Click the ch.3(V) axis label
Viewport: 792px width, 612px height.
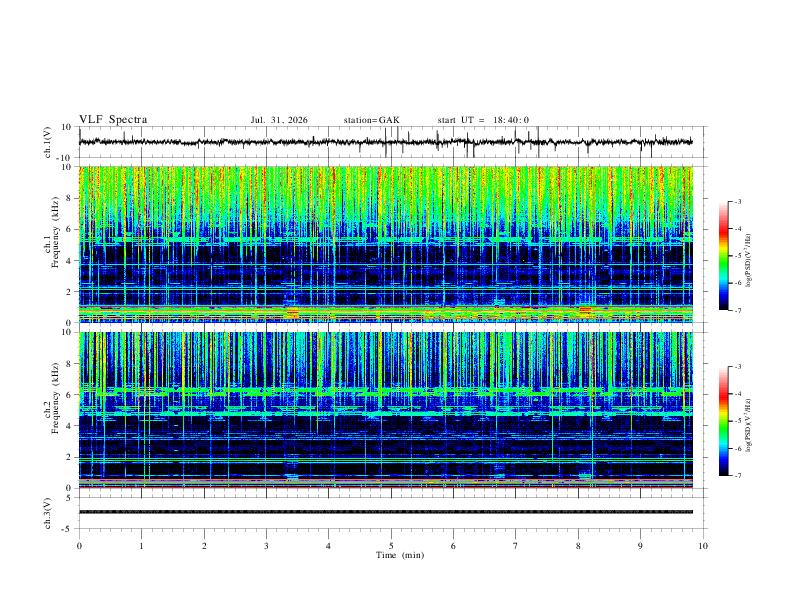pyautogui.click(x=48, y=513)
